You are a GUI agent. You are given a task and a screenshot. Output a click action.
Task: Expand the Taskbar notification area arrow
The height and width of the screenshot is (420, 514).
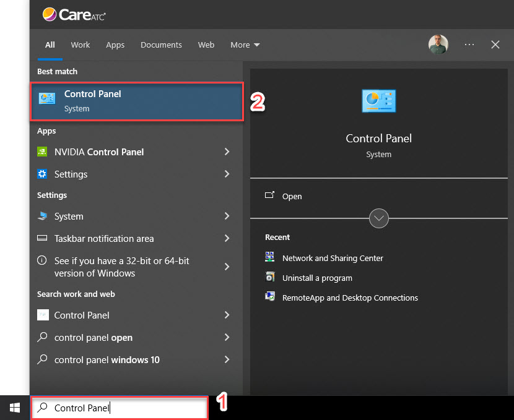tap(227, 238)
